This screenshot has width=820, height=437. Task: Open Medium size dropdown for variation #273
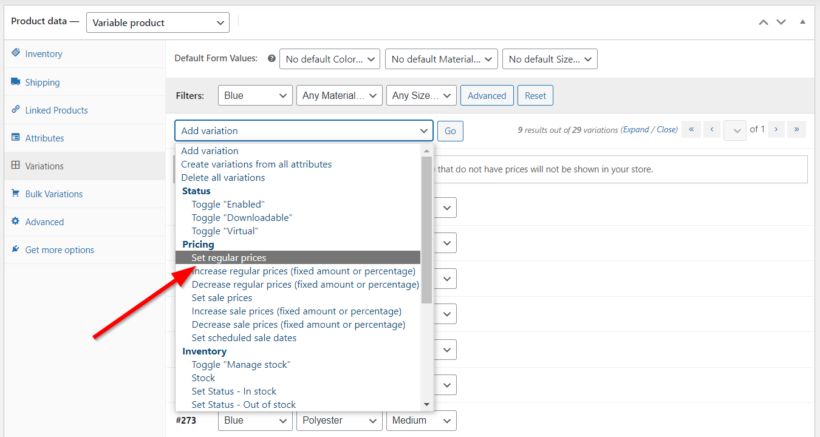coord(422,420)
